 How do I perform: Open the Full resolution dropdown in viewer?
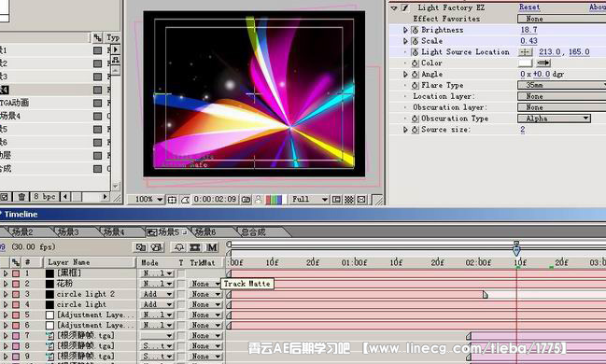point(310,200)
